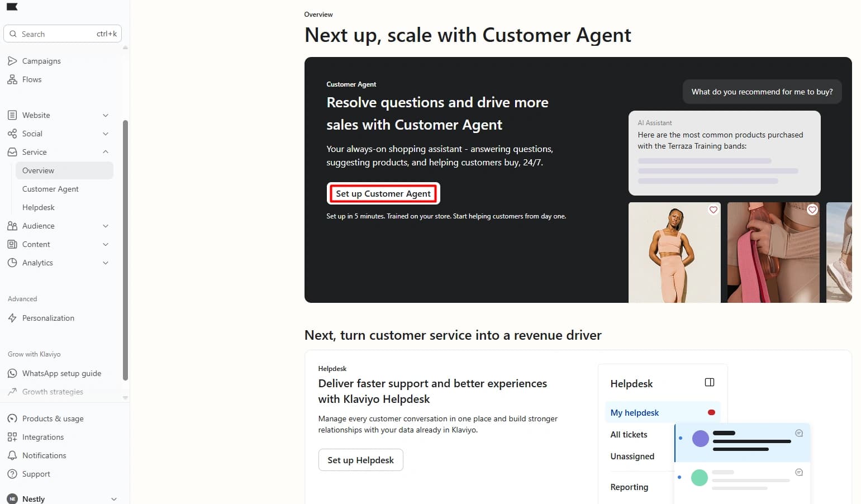Click the Search input field
Screen dimensions: 861x504
coord(63,34)
